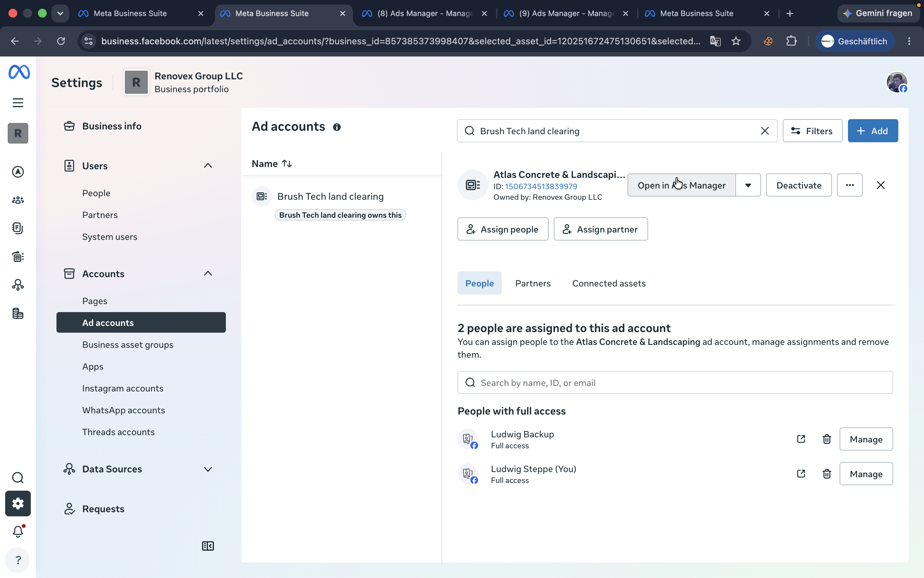This screenshot has height=578, width=924.
Task: Expand the Data Sources section chevron
Action: (208, 469)
